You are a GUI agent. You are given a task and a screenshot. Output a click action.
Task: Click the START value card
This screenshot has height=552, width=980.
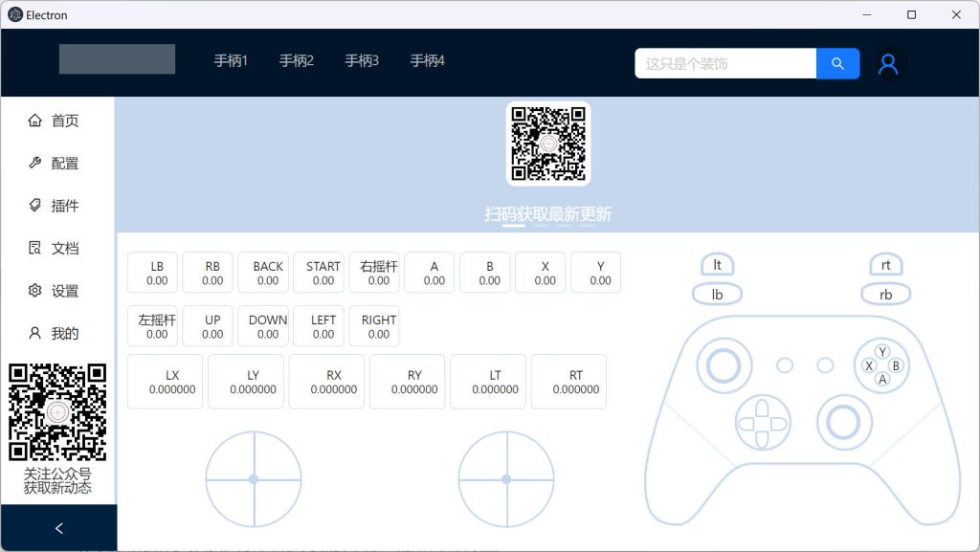[x=319, y=273]
